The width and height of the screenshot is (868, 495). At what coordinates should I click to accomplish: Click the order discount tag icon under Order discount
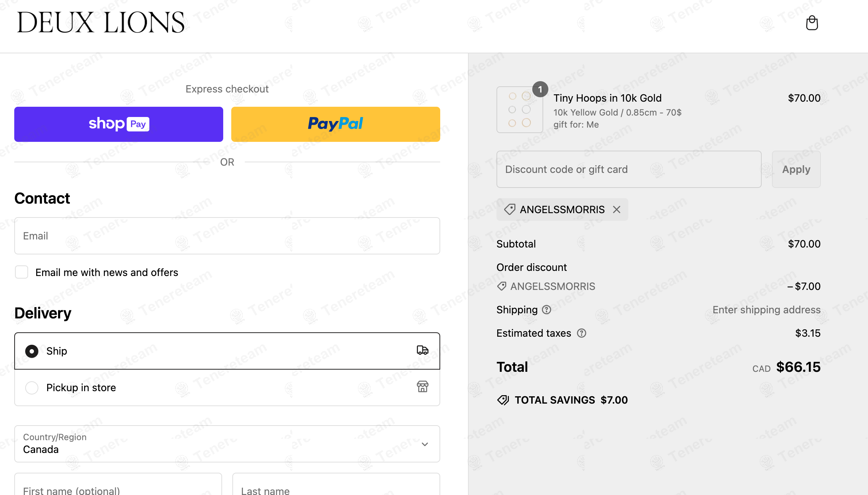point(502,286)
